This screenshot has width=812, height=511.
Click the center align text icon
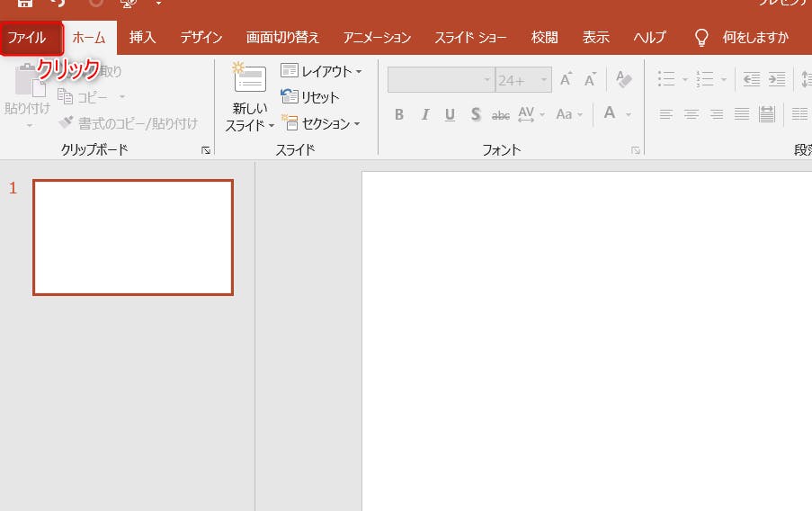click(x=692, y=114)
